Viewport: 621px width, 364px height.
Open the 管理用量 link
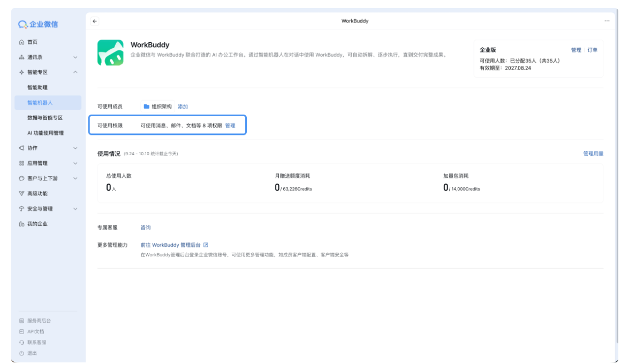[x=593, y=154]
